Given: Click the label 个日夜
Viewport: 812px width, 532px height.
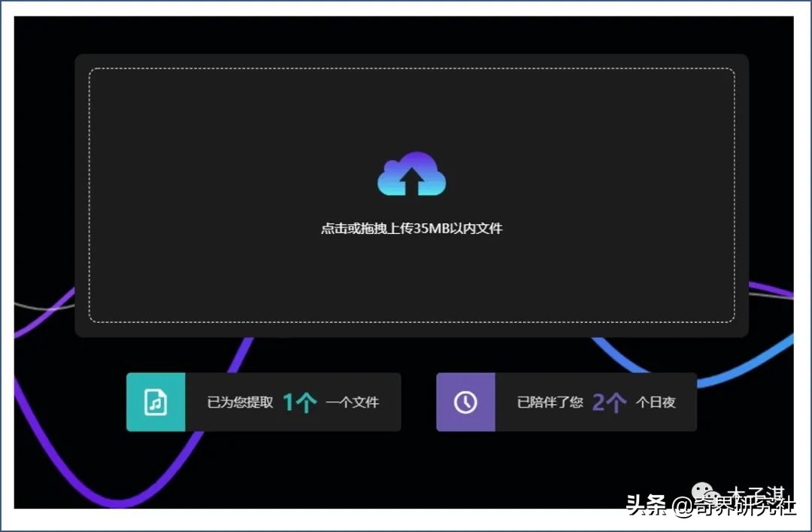Looking at the screenshot, I should (657, 403).
